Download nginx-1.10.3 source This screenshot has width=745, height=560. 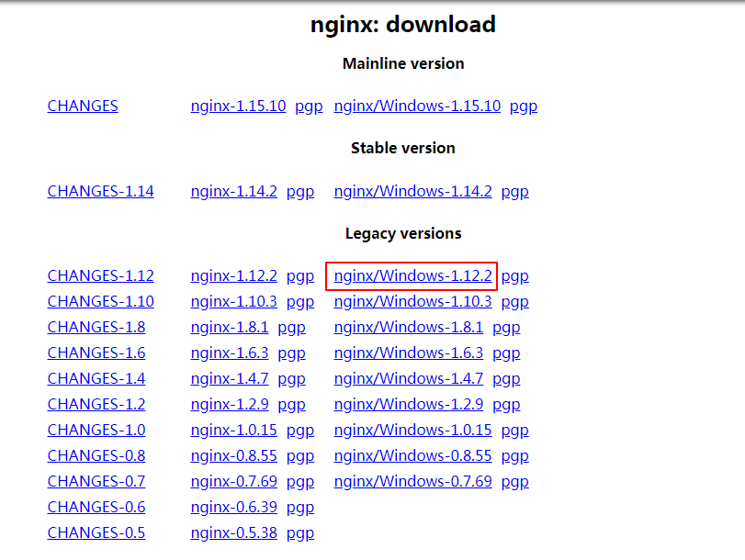233,302
